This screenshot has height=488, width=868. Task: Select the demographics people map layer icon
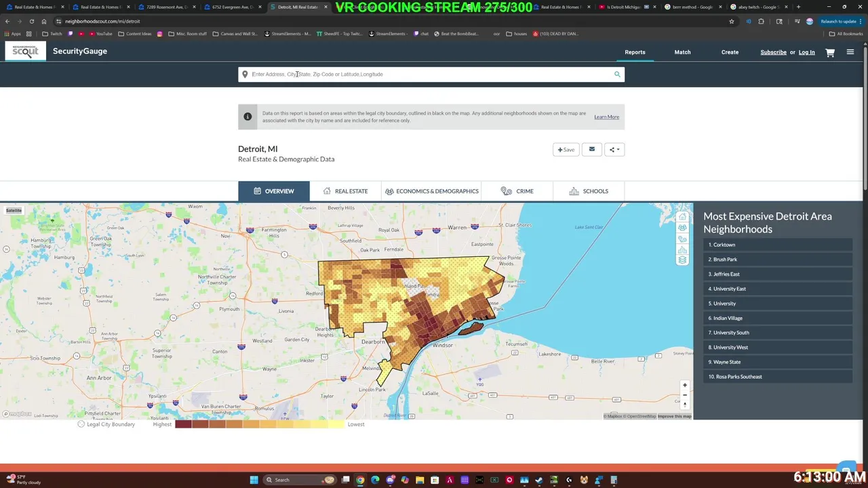[682, 228]
